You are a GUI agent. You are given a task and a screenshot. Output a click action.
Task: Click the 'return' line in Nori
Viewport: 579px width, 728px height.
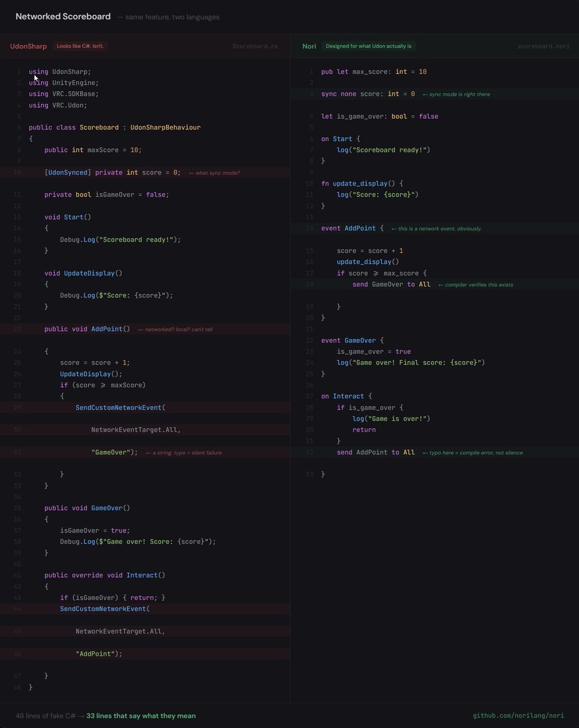364,430
